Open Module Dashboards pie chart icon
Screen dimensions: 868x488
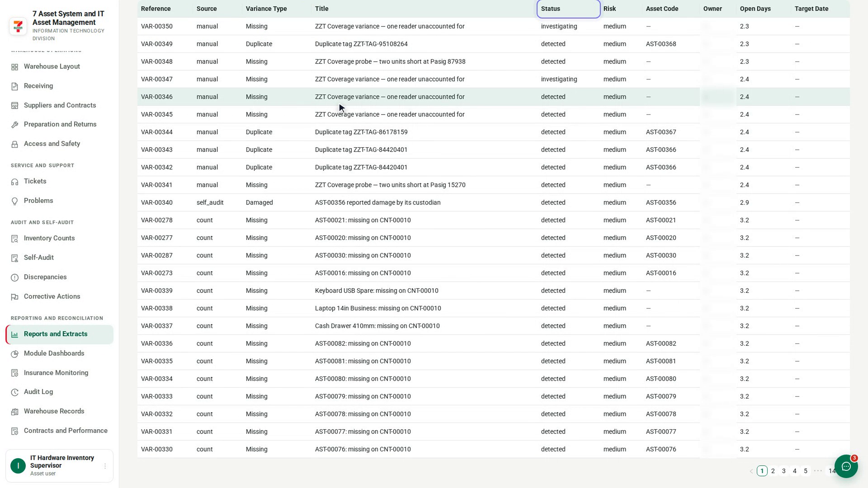click(14, 354)
